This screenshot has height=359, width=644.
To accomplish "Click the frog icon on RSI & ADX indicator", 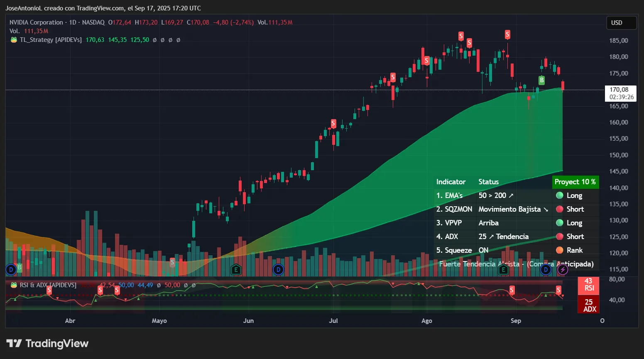I will pos(14,285).
